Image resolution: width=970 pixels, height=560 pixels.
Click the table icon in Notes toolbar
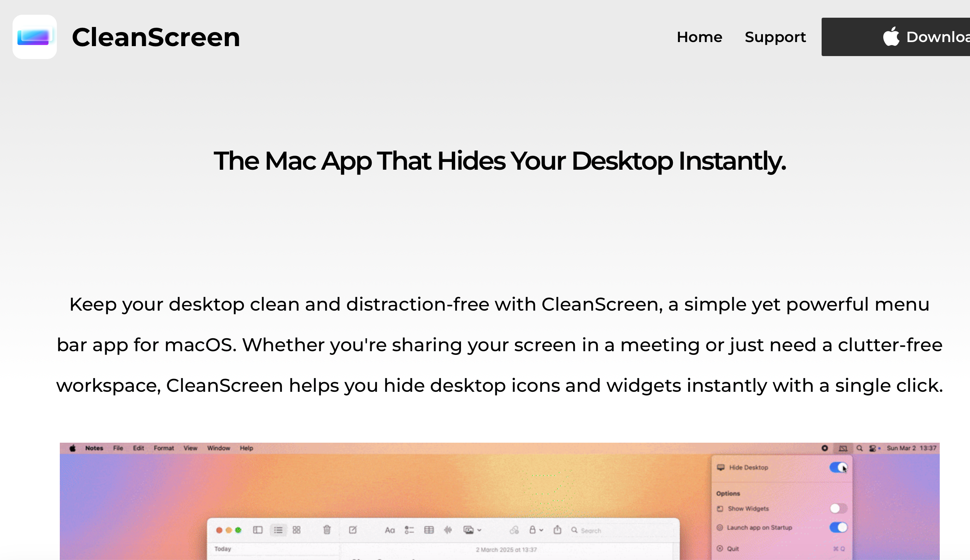click(429, 530)
